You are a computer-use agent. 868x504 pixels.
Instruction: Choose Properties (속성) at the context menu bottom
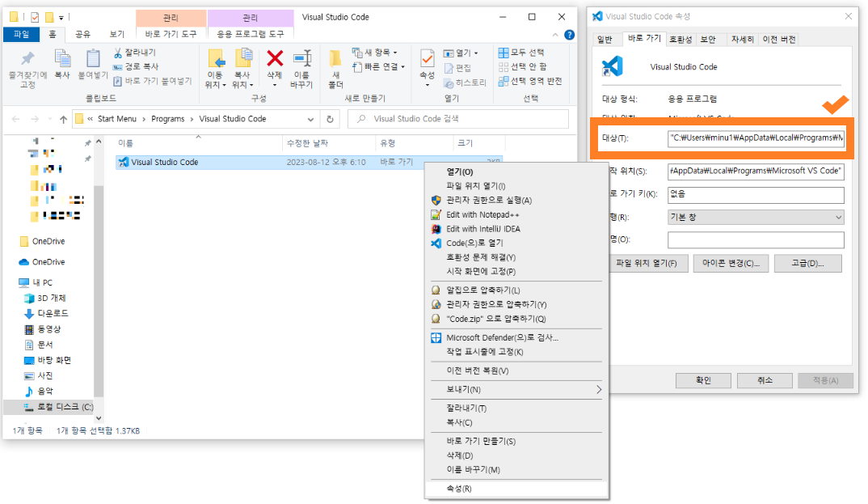pos(516,489)
